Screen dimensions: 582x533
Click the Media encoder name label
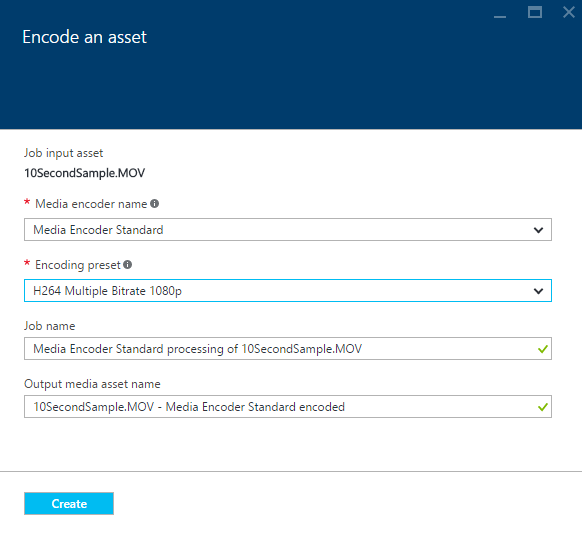click(x=91, y=204)
